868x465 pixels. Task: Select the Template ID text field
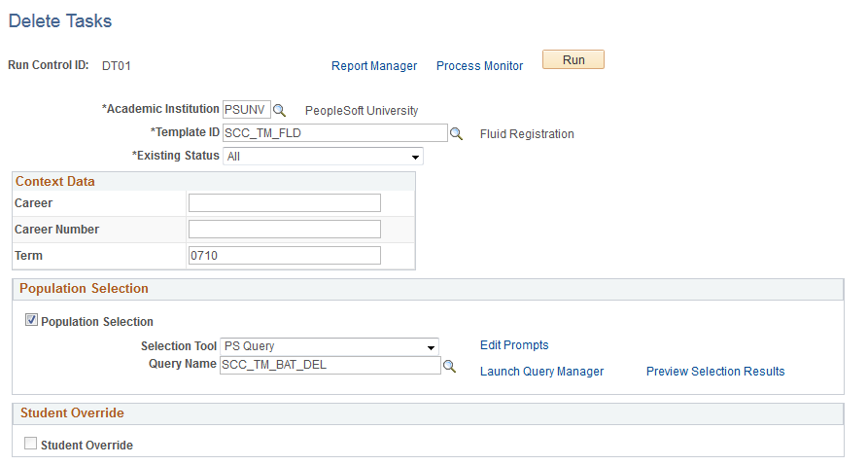335,133
